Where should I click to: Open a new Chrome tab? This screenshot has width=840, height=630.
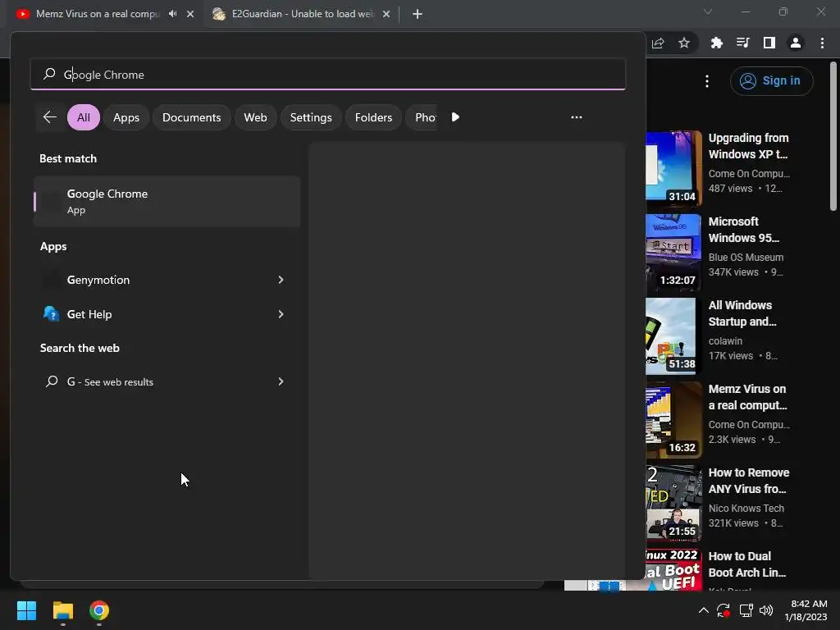click(x=418, y=14)
